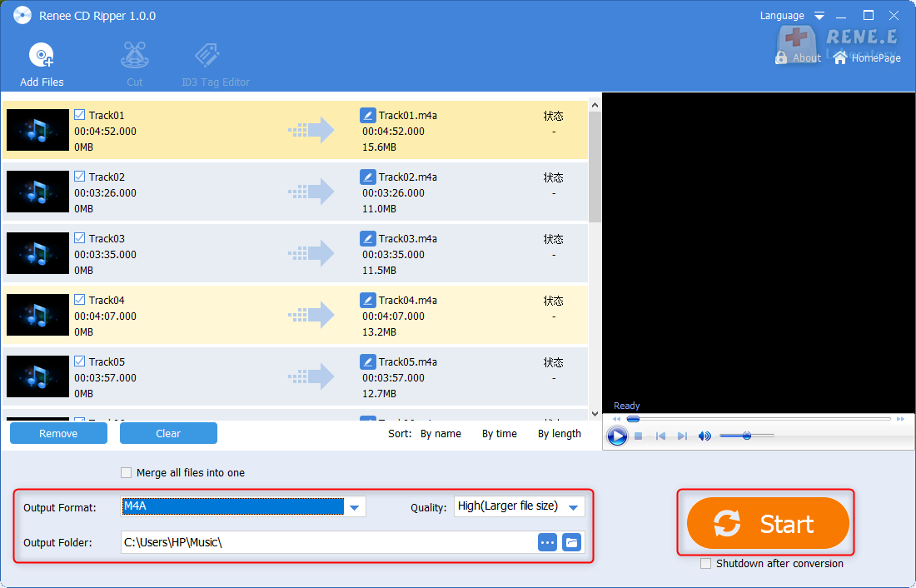The height and width of the screenshot is (588, 916).
Task: Open the Quality dropdown
Action: pos(573,506)
